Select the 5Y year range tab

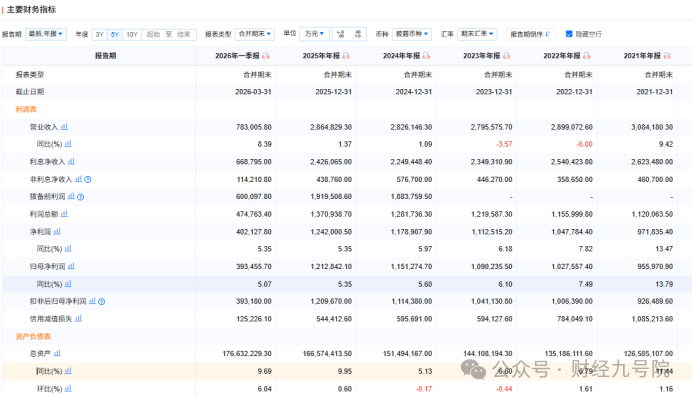(x=115, y=34)
